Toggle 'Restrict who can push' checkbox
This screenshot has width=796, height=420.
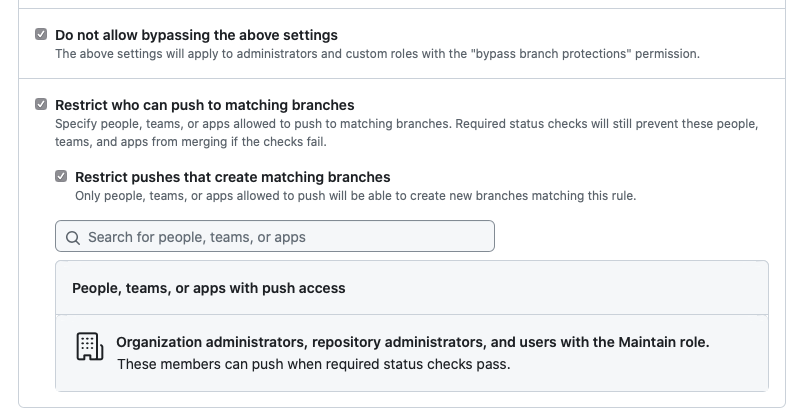[x=41, y=104]
